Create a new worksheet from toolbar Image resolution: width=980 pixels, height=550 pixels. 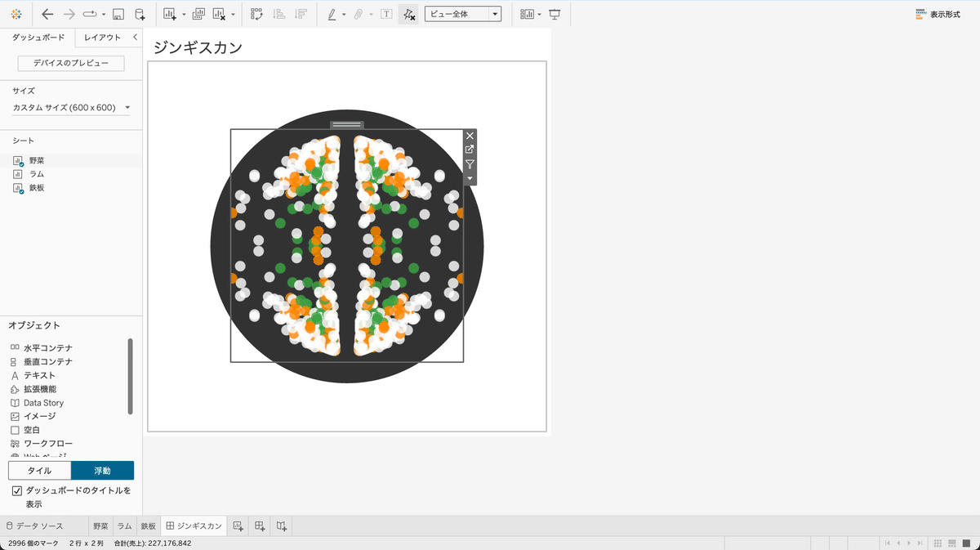pos(170,14)
